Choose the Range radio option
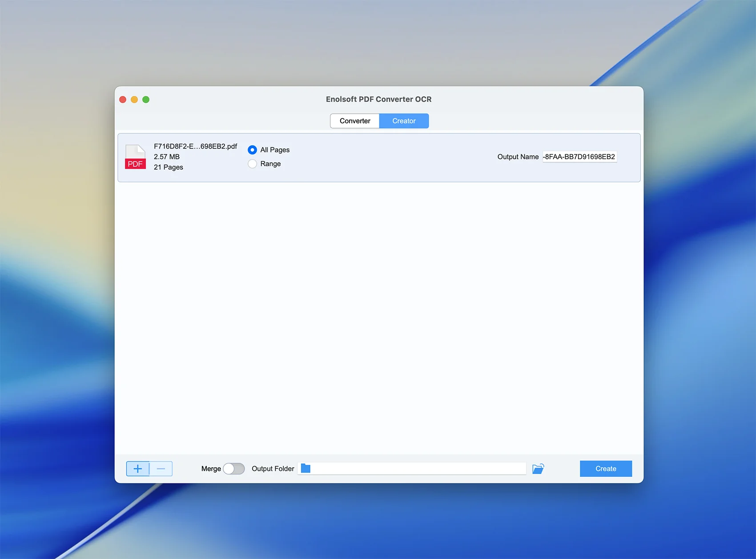Screen dimensions: 756x559 point(252,164)
